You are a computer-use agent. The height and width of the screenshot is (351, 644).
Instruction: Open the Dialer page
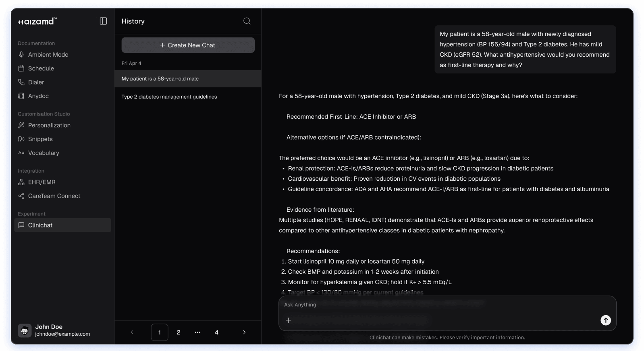point(36,82)
